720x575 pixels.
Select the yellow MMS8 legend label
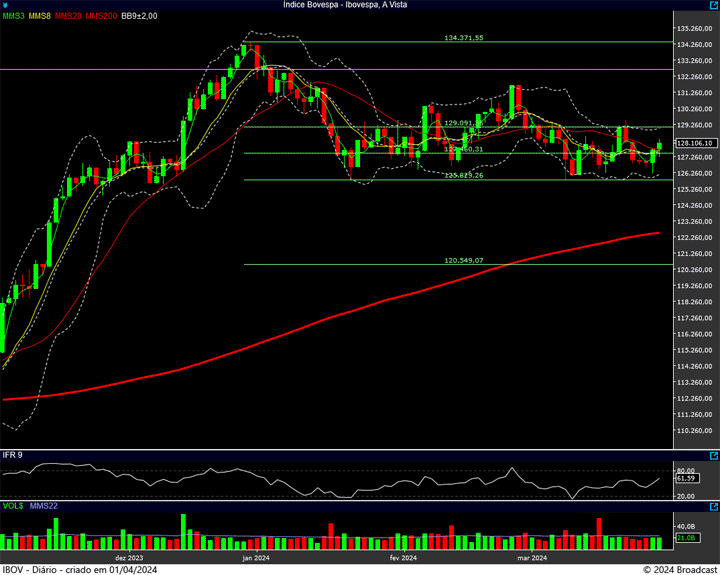click(x=39, y=17)
